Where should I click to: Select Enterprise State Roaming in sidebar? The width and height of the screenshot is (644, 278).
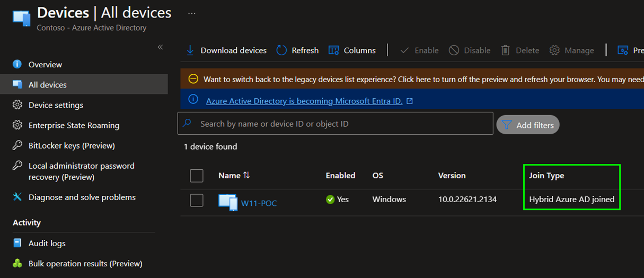click(74, 126)
